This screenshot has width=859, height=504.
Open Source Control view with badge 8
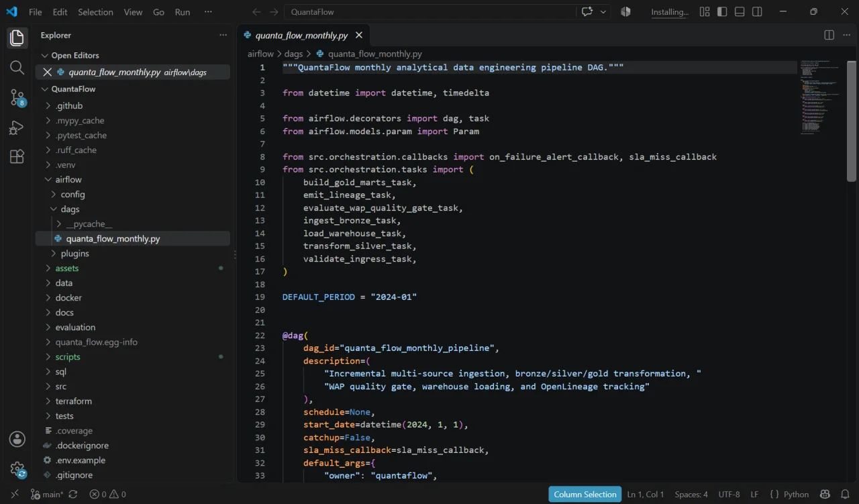pos(17,98)
